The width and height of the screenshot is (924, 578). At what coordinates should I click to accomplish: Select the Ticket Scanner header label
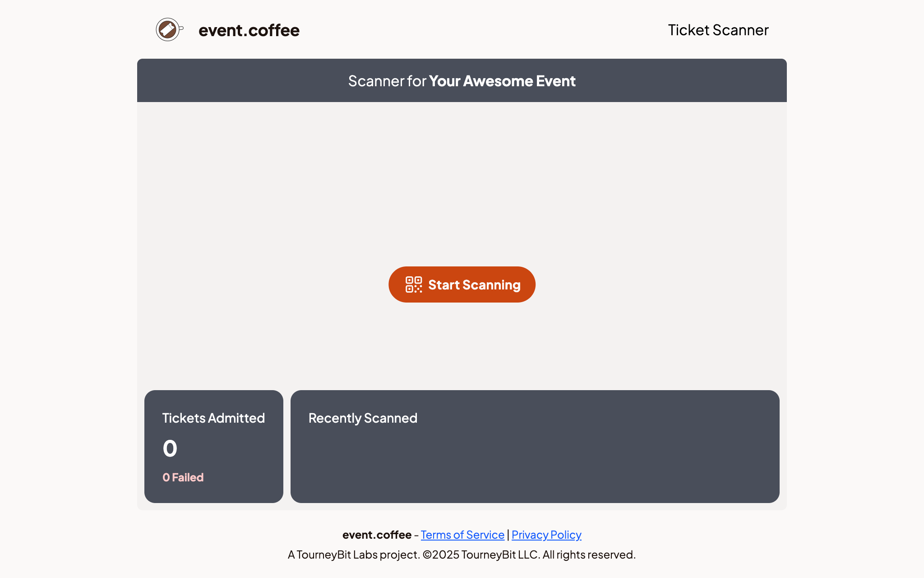(718, 30)
